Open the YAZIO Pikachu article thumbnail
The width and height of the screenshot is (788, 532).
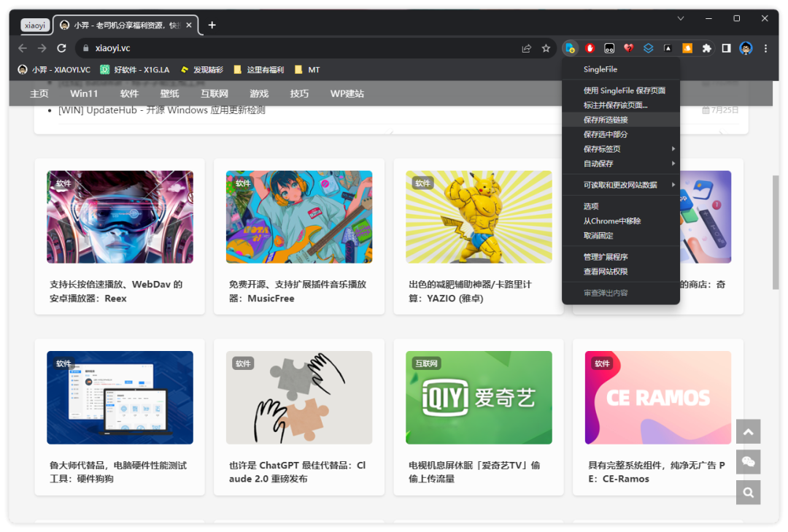tap(479, 217)
